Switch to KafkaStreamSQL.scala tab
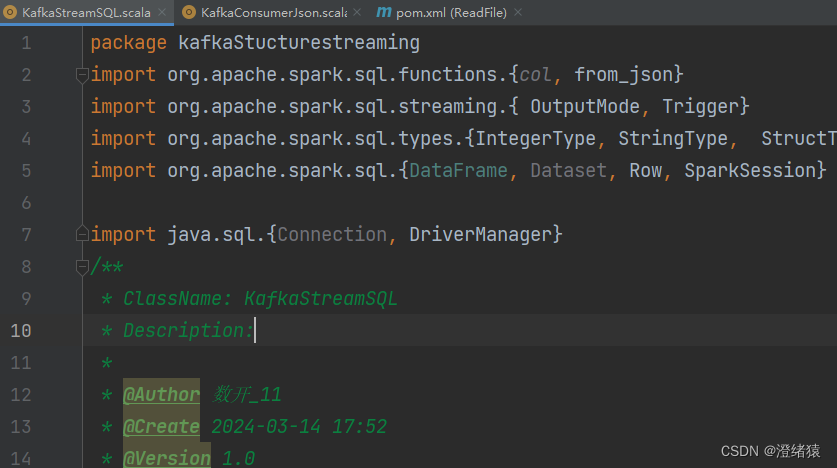The height and width of the screenshot is (468, 837). 86,12
